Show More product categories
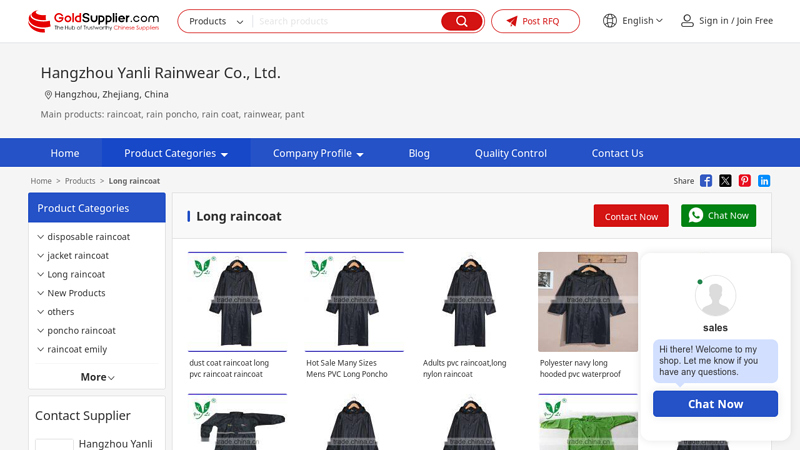Viewport: 800px width, 450px height. pyautogui.click(x=97, y=377)
